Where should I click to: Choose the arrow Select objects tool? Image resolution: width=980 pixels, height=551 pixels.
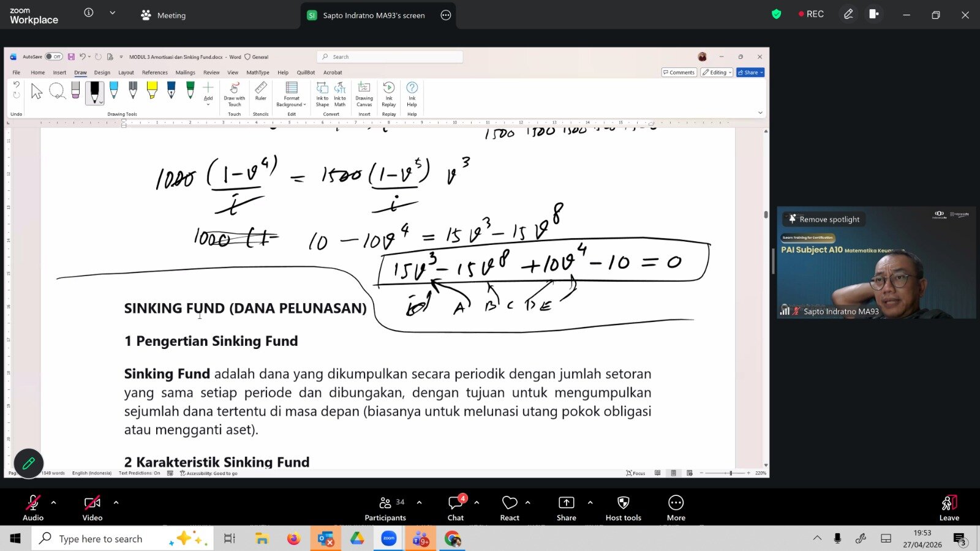[x=37, y=91]
